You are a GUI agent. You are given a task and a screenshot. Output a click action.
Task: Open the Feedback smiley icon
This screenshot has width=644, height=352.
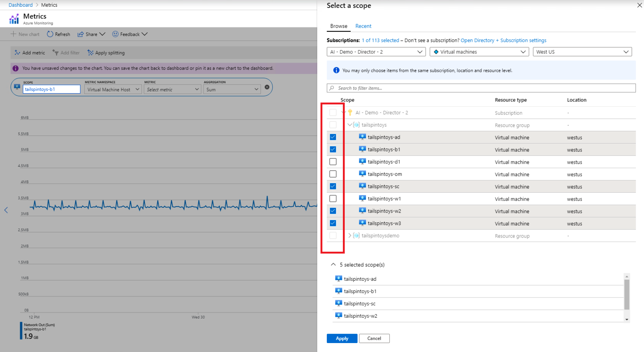115,34
